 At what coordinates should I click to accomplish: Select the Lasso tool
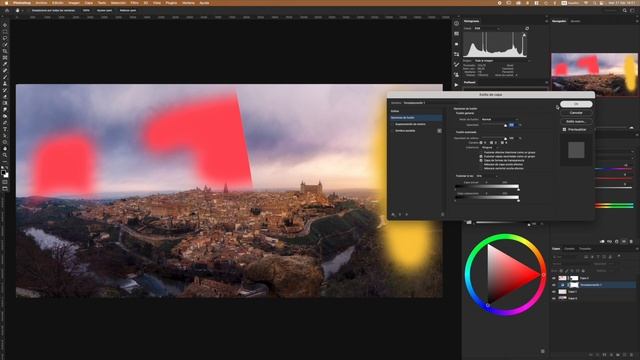(5, 38)
